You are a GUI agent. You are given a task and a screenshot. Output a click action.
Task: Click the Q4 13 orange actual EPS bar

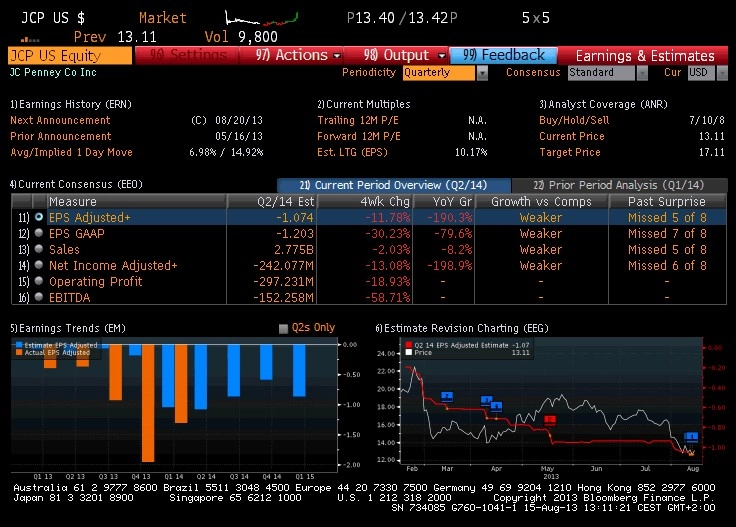click(x=148, y=403)
